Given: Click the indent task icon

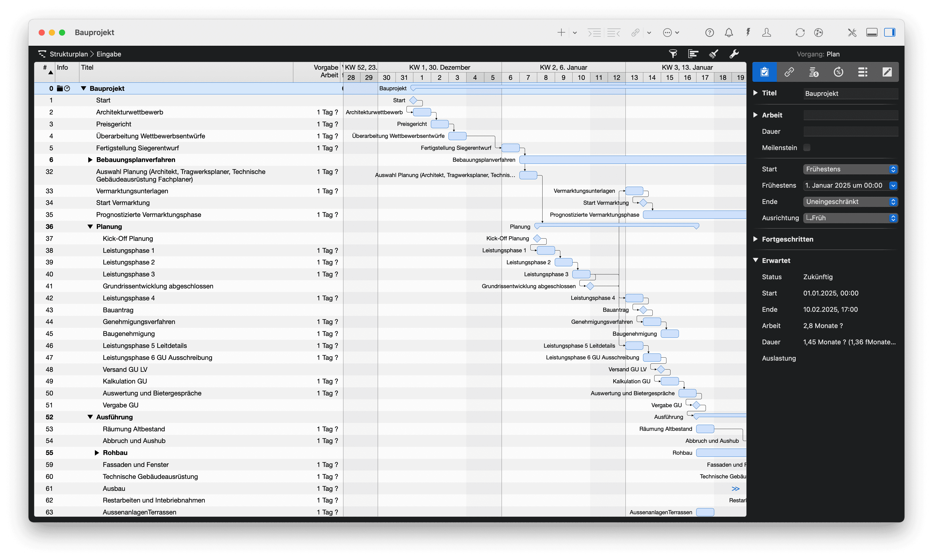Looking at the screenshot, I should (594, 33).
